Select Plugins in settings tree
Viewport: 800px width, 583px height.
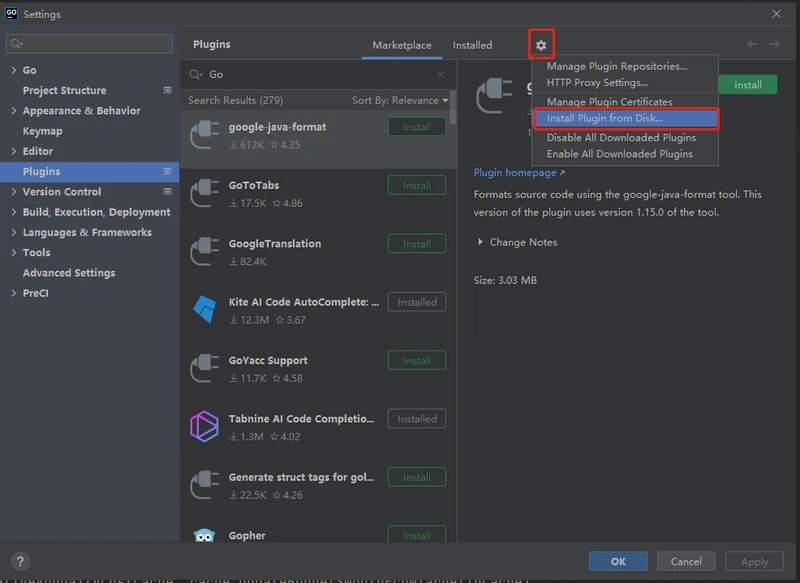pos(90,172)
